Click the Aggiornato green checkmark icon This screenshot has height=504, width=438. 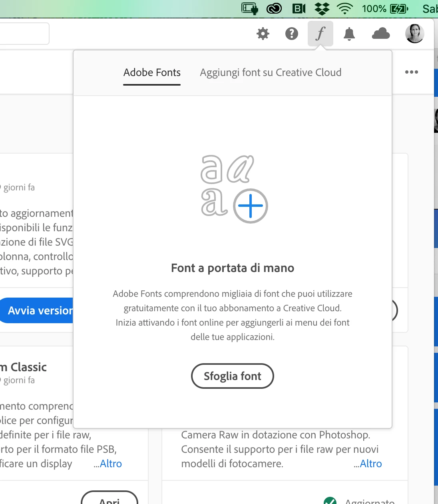point(330,501)
